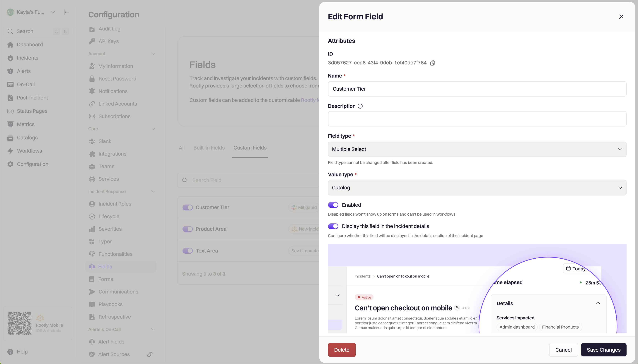The image size is (638, 364).
Task: Click the Notifications bell icon
Action: [92, 91]
